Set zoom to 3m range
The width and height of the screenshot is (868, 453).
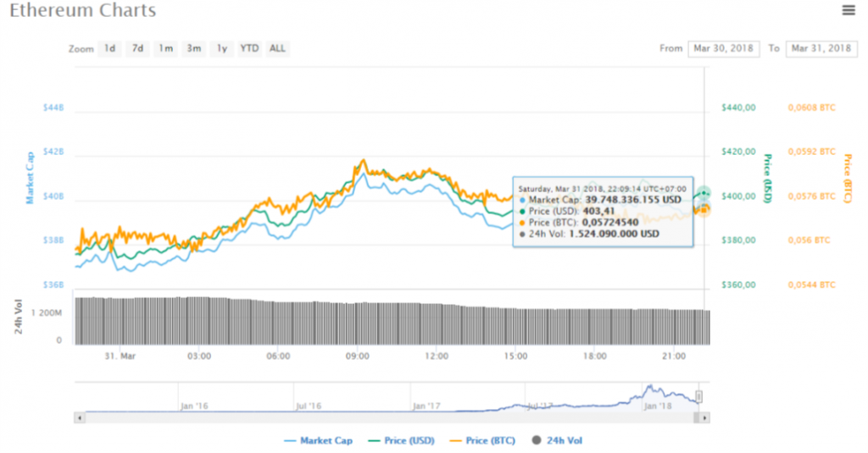tap(193, 48)
